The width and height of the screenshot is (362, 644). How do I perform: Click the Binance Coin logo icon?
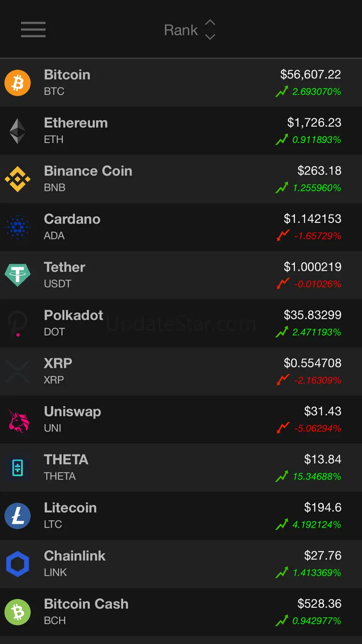click(18, 179)
